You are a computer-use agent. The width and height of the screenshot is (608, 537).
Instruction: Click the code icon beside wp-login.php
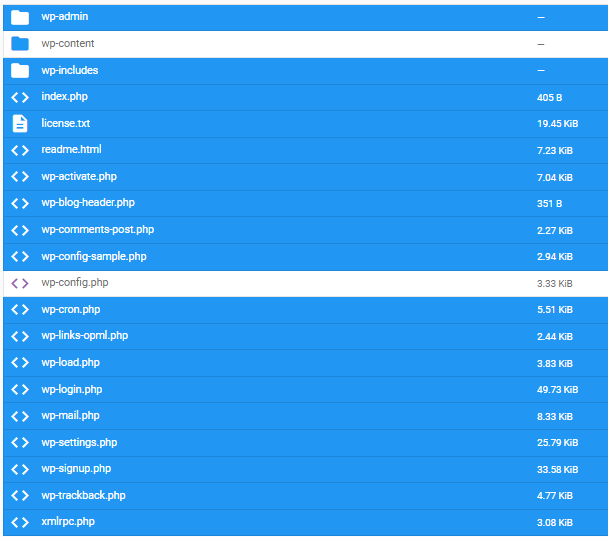[x=20, y=389]
